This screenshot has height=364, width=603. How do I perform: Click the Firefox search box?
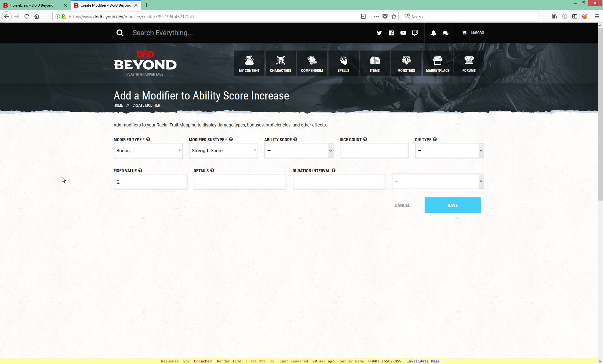pyautogui.click(x=470, y=16)
